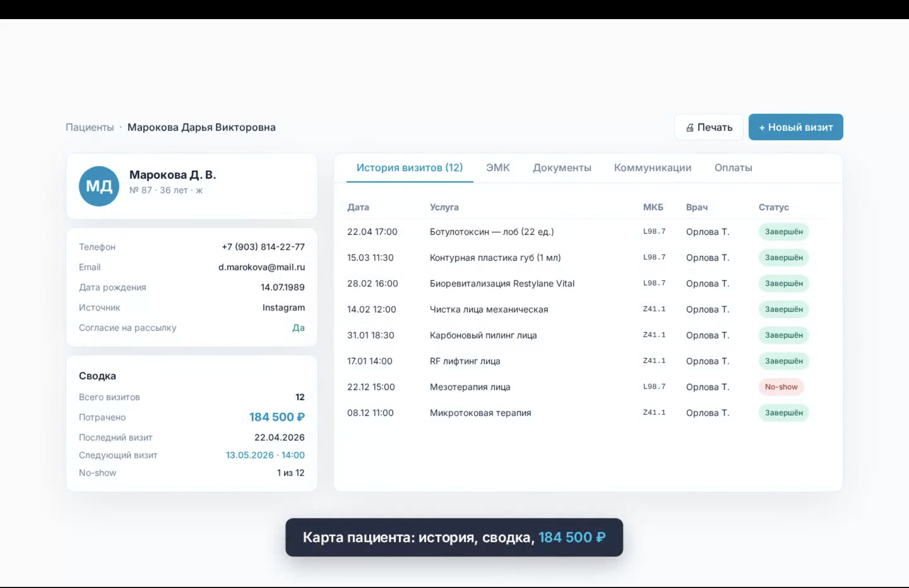Click date cell 15.03 11:30
The image size is (909, 588).
pyautogui.click(x=370, y=258)
